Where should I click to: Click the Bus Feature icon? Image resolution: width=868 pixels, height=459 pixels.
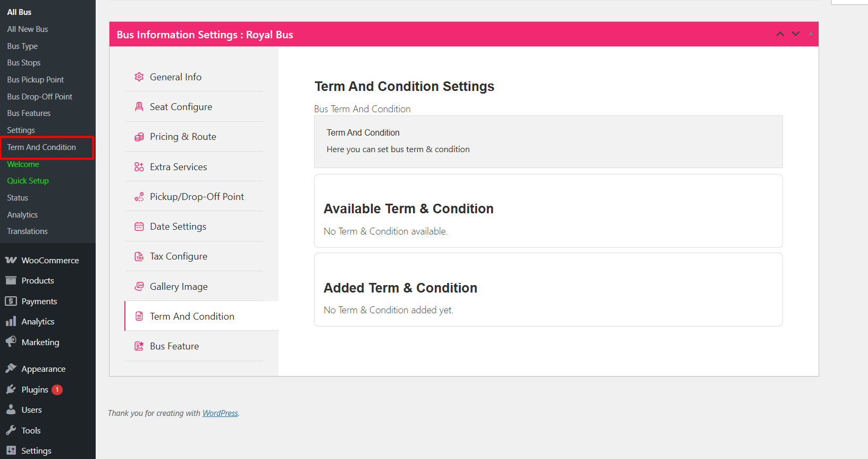139,346
